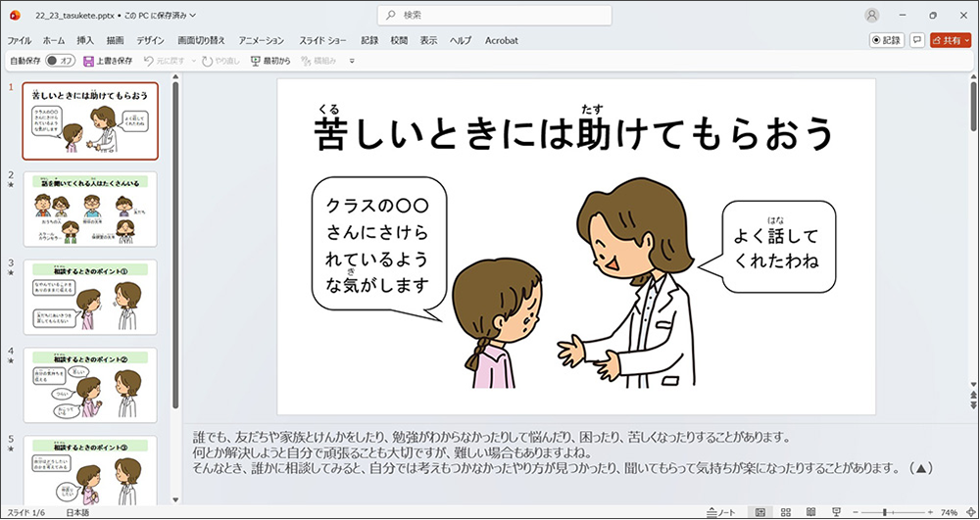Click the 上書き保存 save icon
This screenshot has height=520, width=980.
coord(88,61)
